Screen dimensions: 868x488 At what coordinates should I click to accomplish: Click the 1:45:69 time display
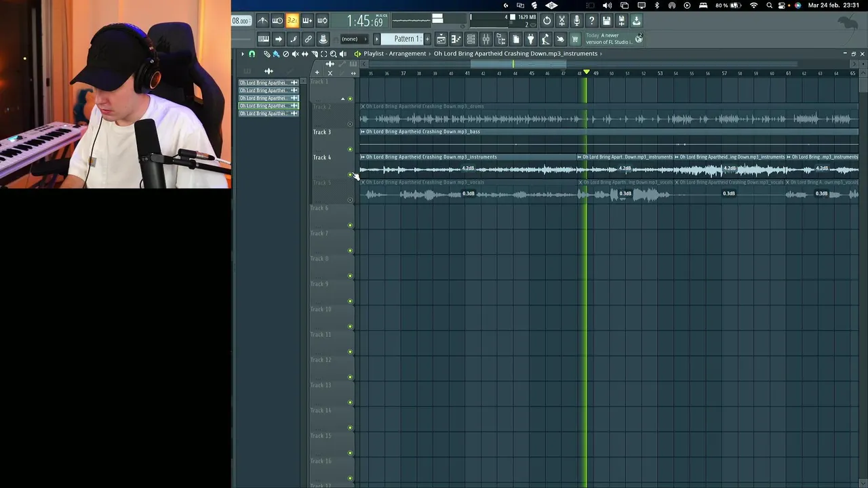[x=365, y=21]
